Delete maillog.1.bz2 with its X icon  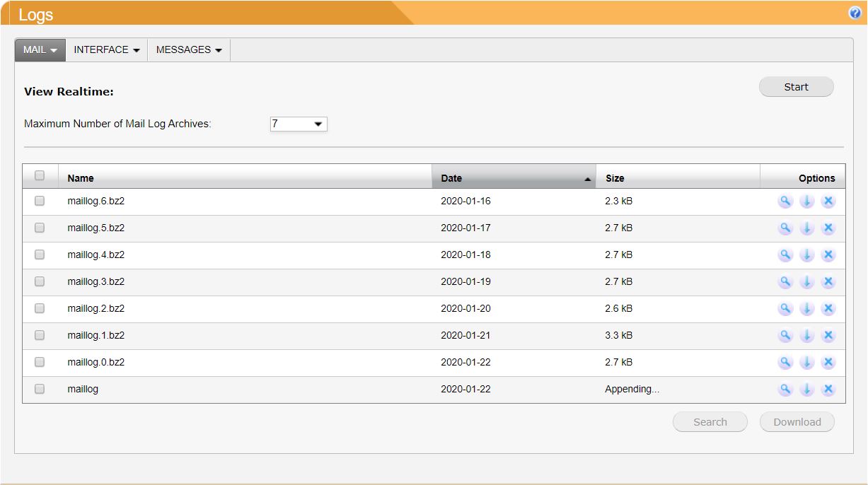point(828,336)
